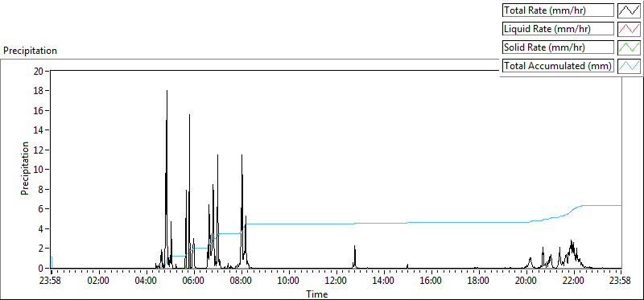The image size is (644, 300).
Task: Click the Total Rate black plot icon
Action: tap(630, 10)
